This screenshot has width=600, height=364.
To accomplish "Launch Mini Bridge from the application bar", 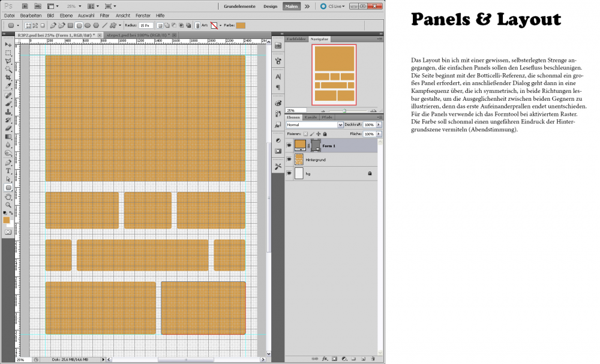I will [x=37, y=6].
